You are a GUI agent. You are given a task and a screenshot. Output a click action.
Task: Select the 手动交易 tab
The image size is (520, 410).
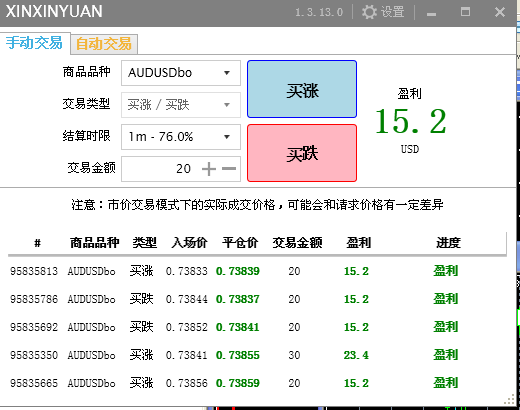click(34, 43)
